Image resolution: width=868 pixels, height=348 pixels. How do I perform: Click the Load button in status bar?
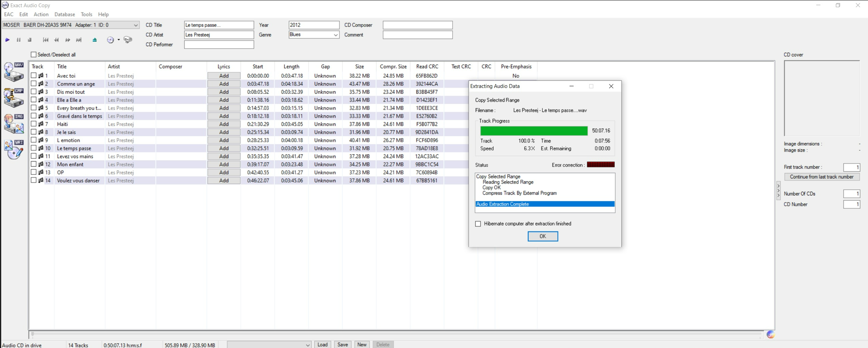tap(323, 344)
